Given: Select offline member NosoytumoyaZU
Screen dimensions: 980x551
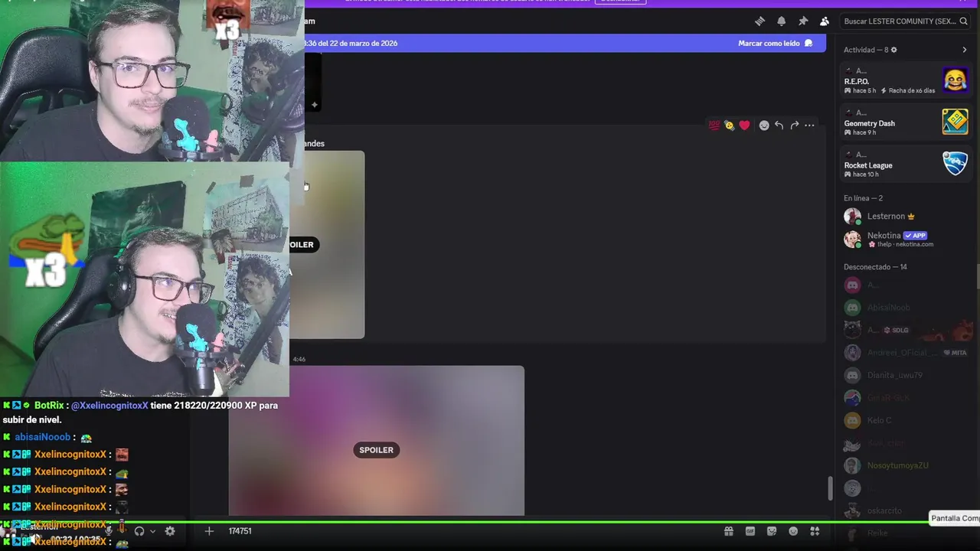Looking at the screenshot, I should point(906,465).
